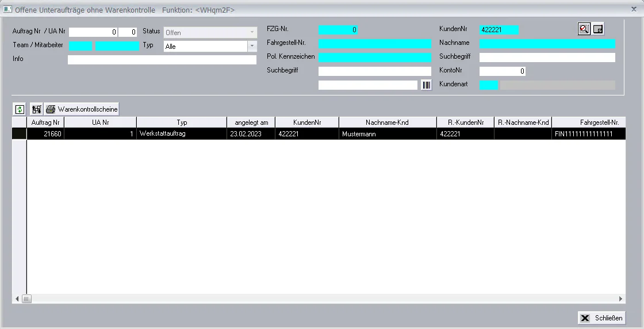The height and width of the screenshot is (329, 644).
Task: Click the horizontal scrollbar right arrow
Action: (620, 299)
